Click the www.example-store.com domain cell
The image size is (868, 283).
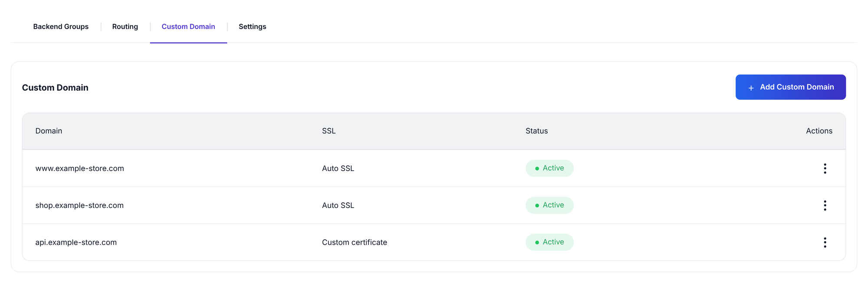click(80, 168)
